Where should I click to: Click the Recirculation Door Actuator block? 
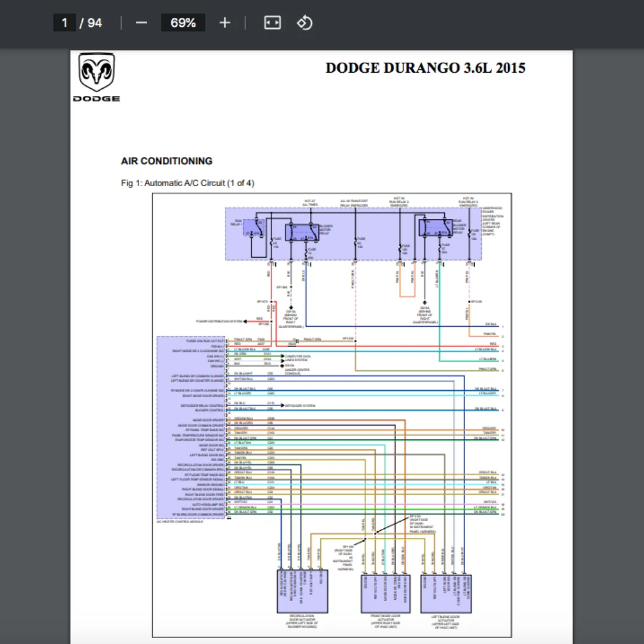303,591
